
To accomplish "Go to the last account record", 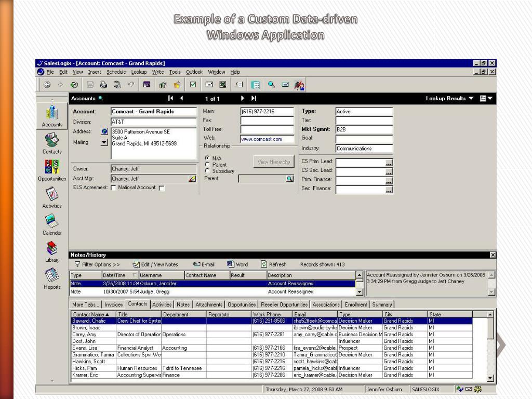I will (x=254, y=98).
